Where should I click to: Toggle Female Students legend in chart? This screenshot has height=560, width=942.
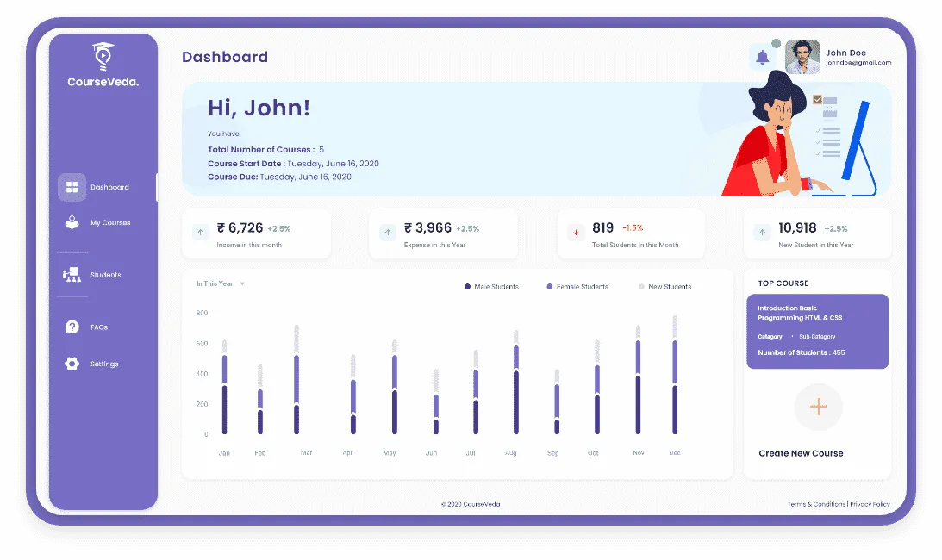click(577, 287)
